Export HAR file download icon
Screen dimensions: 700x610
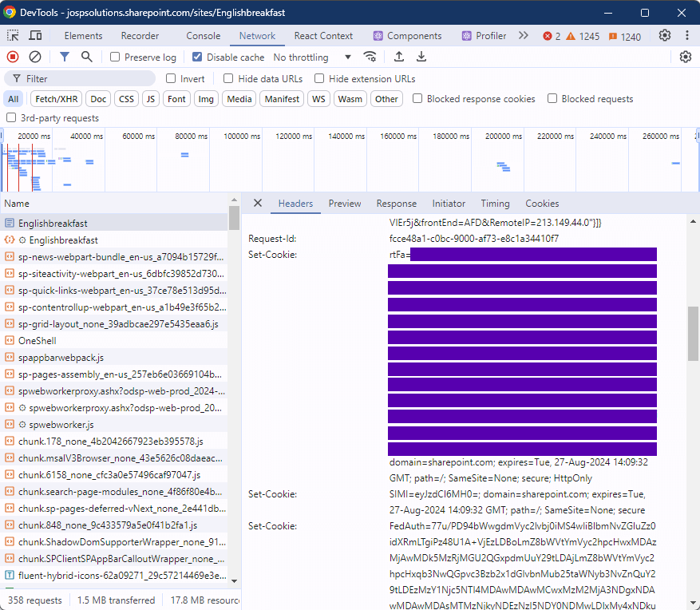pyautogui.click(x=421, y=57)
